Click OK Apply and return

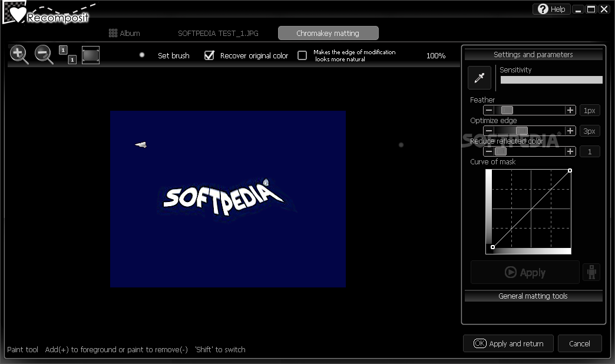pos(508,343)
